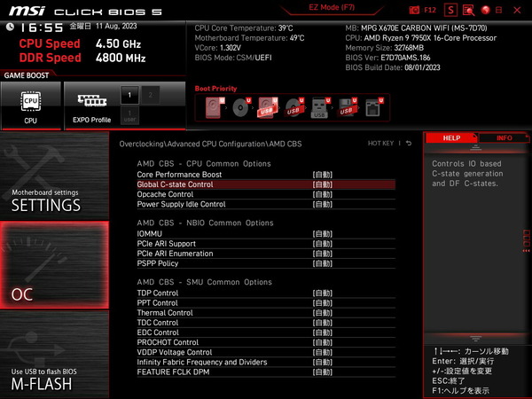Click the EXPO Profile memory icon
Screen dimensions: 532x399
tap(92, 101)
